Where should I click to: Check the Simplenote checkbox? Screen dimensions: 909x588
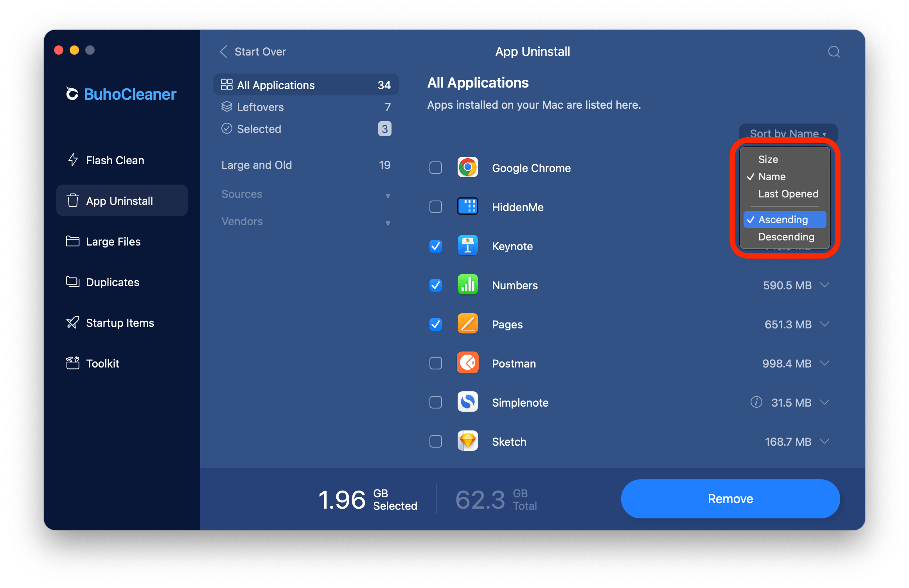(x=436, y=402)
